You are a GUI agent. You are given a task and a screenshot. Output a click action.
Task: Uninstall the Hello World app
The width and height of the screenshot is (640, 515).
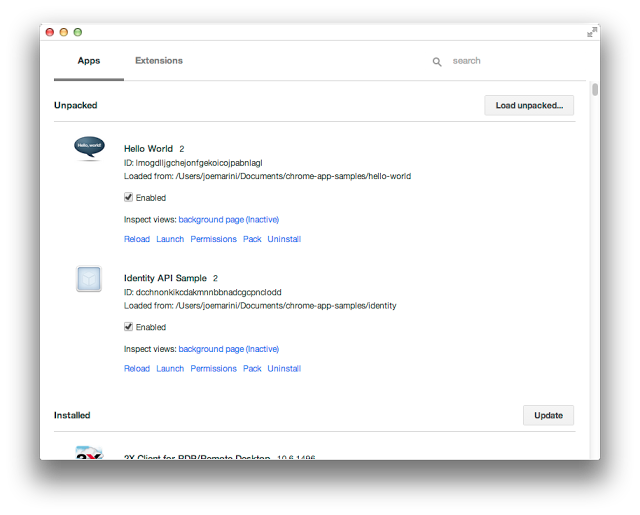[284, 239]
